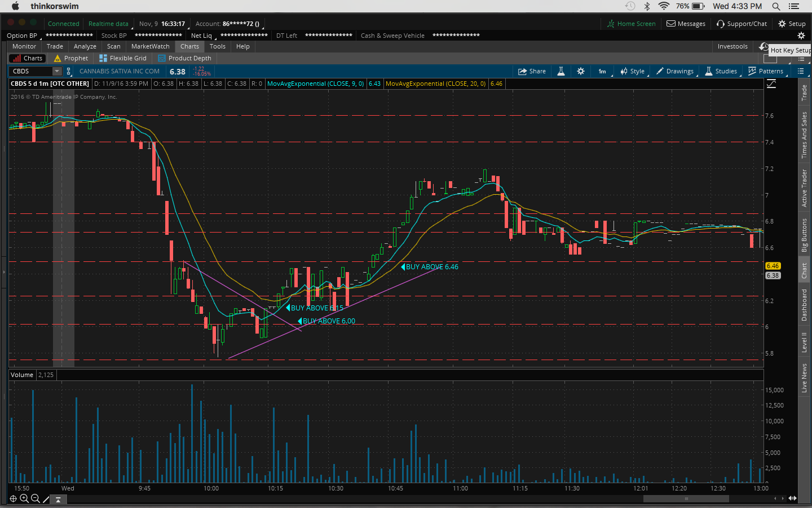Open Support/Chat link
The width and height of the screenshot is (812, 508).
[x=742, y=24]
